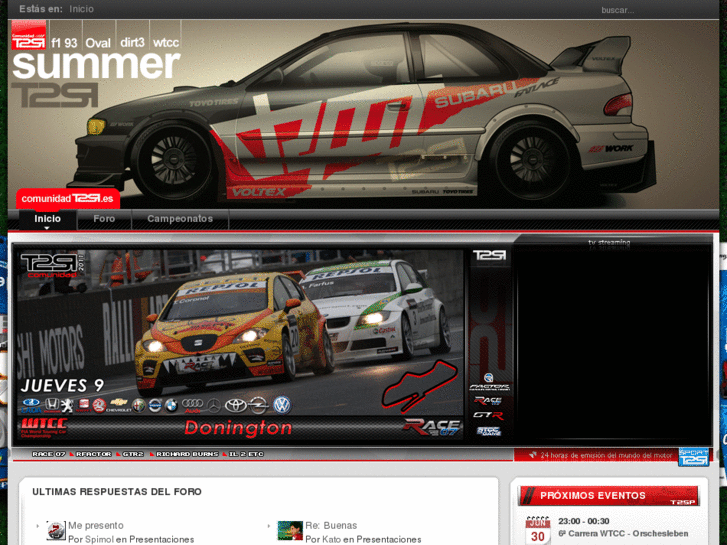Click the Kato avatar beside Re: Buenas

coord(290,531)
